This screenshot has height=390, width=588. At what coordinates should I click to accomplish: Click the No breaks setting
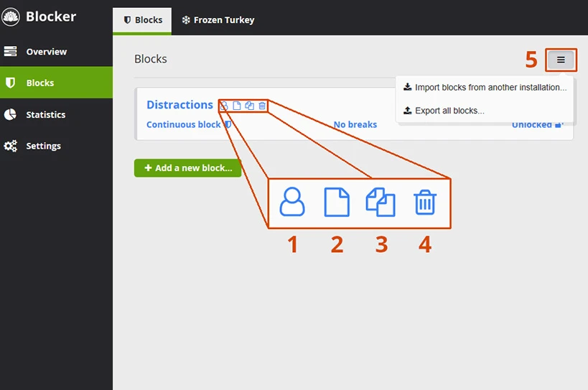coord(355,124)
